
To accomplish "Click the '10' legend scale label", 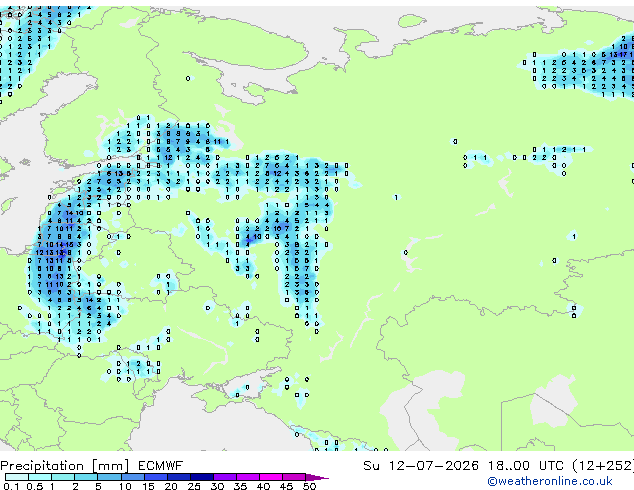I will (125, 486).
